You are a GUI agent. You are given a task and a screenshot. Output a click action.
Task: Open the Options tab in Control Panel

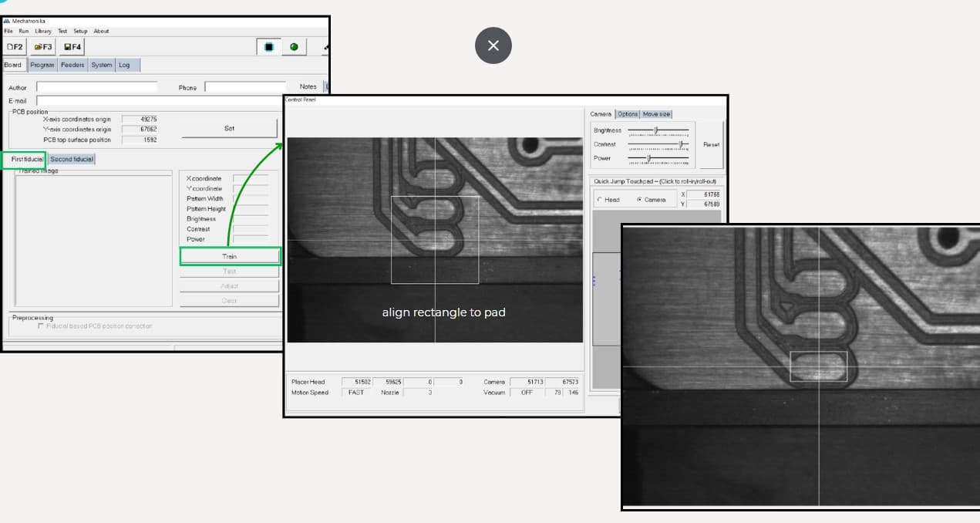pos(628,114)
